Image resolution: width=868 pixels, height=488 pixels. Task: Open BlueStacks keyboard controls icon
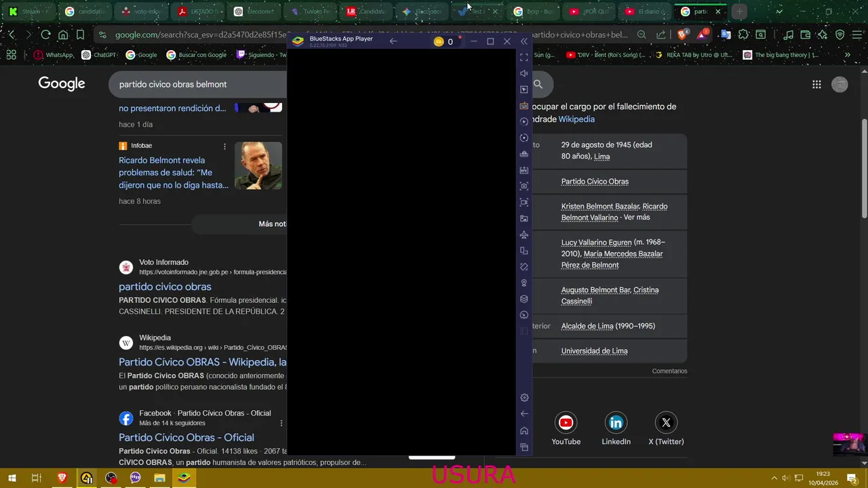pyautogui.click(x=524, y=106)
